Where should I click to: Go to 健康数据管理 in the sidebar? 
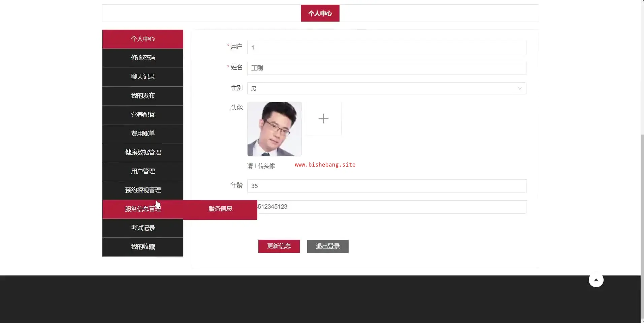click(143, 152)
